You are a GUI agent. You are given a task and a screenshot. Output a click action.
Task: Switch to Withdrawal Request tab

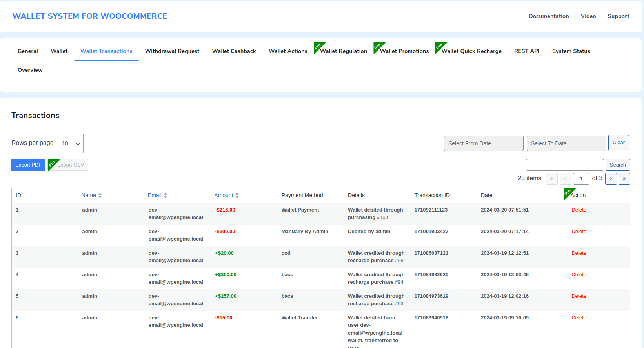tap(172, 51)
